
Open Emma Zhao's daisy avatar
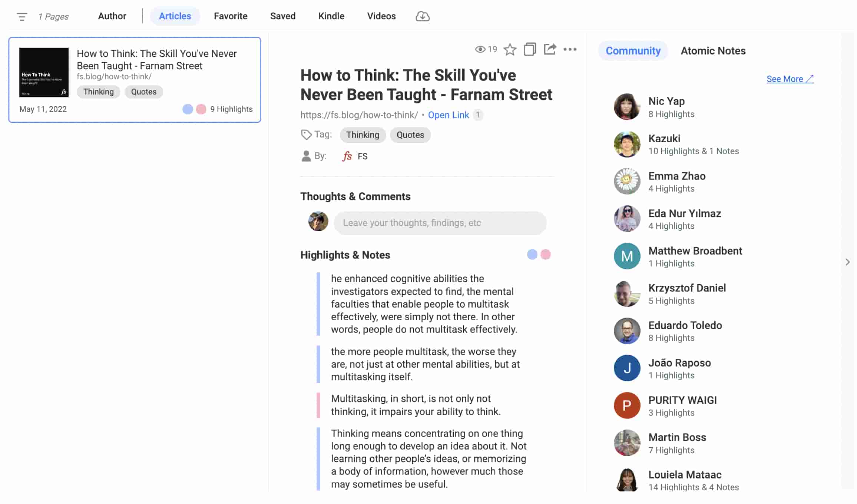(x=627, y=182)
